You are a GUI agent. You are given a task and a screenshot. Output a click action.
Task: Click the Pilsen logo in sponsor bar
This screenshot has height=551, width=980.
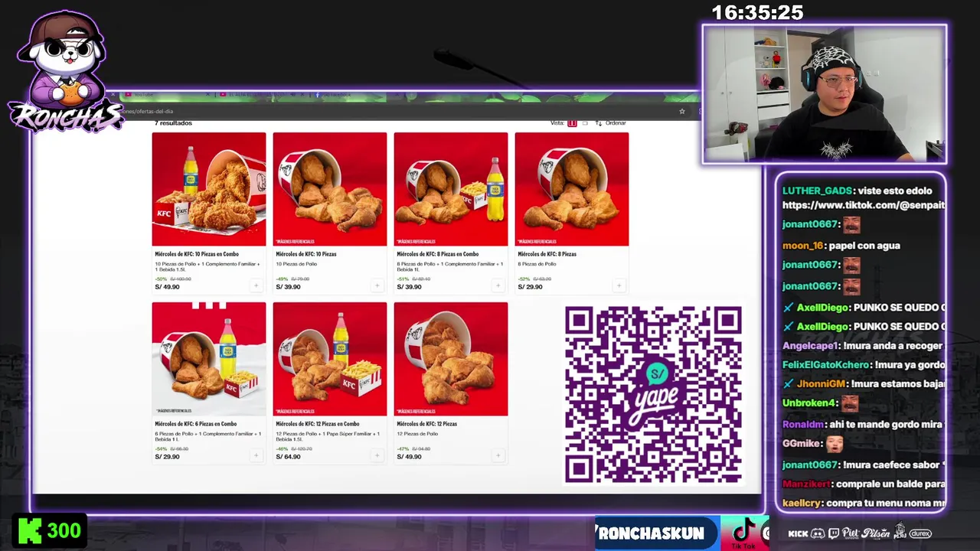[x=875, y=533]
